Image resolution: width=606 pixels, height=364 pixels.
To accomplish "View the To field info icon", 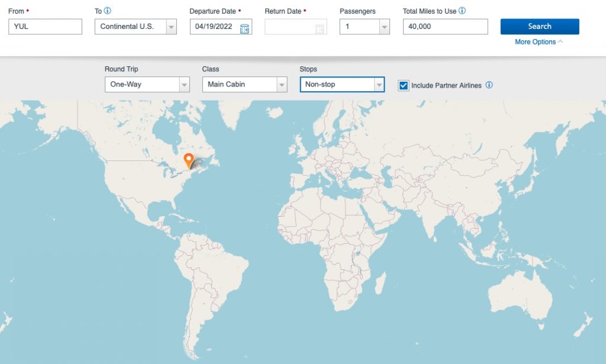I will pos(107,10).
